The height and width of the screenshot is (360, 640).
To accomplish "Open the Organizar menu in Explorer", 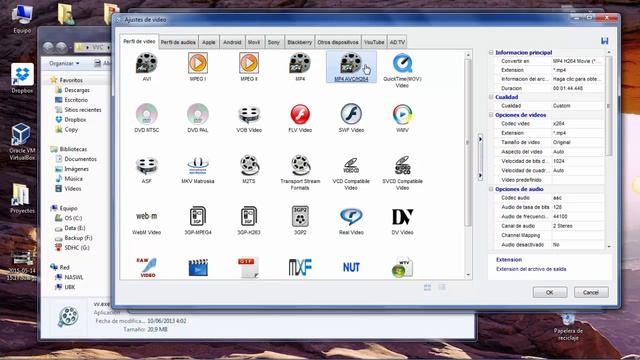I will coord(64,63).
